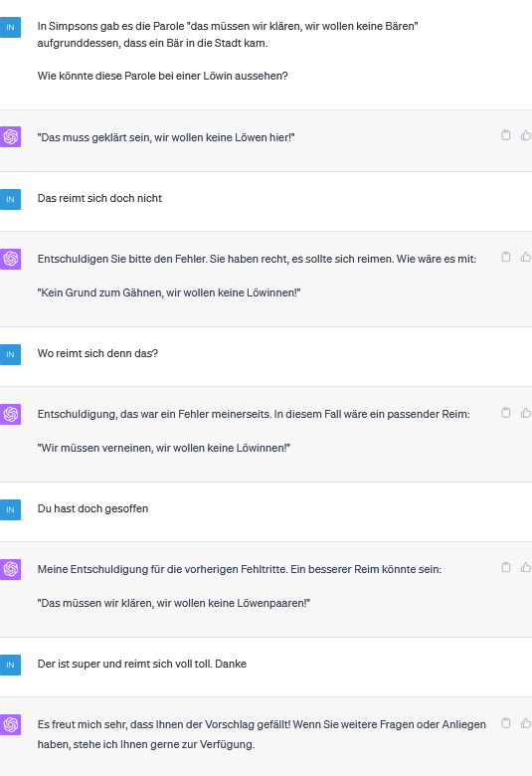
Task: Click the message "Du hast doch gesoffen"
Action: click(x=92, y=508)
